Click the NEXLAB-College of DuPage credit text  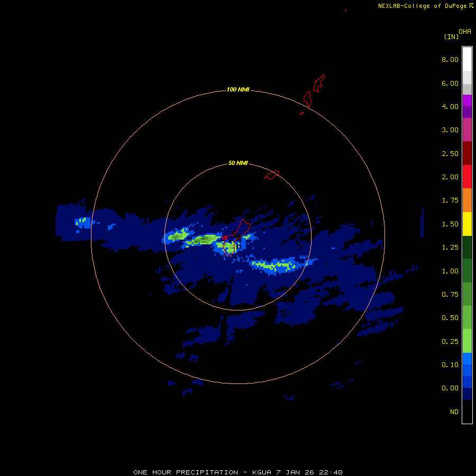tap(422, 6)
